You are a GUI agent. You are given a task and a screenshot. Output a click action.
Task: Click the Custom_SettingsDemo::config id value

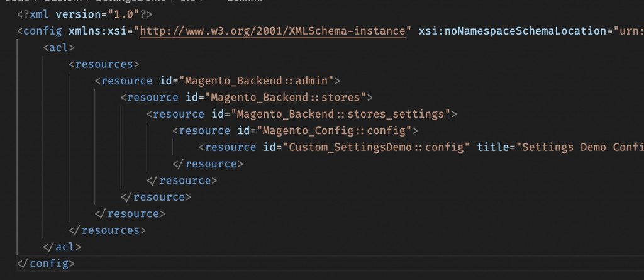click(377, 147)
